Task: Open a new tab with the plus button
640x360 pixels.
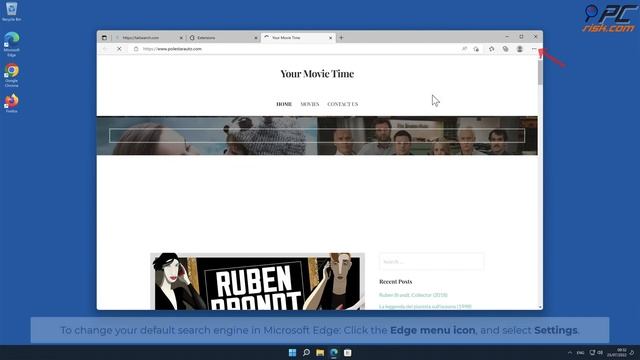Action: [341, 38]
